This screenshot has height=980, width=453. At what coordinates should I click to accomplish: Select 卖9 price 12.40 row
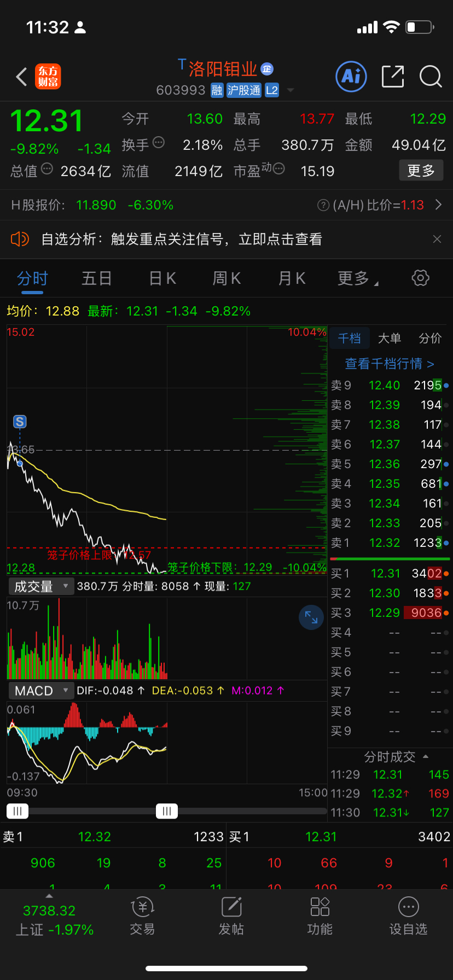tap(390, 386)
